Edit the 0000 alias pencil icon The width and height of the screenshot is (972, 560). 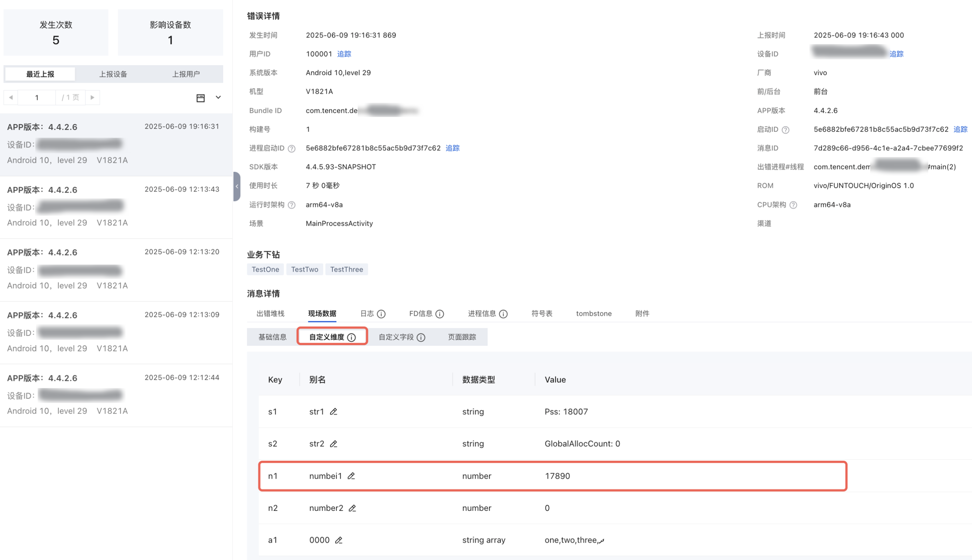(339, 540)
